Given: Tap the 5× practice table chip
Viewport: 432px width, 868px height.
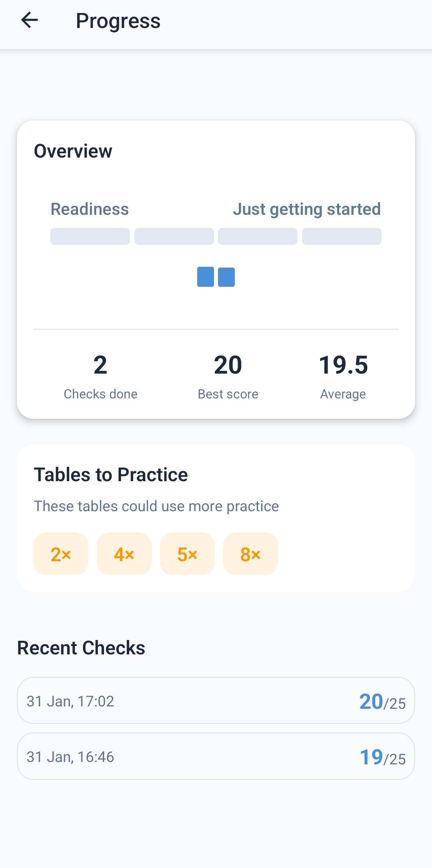Looking at the screenshot, I should coord(187,554).
